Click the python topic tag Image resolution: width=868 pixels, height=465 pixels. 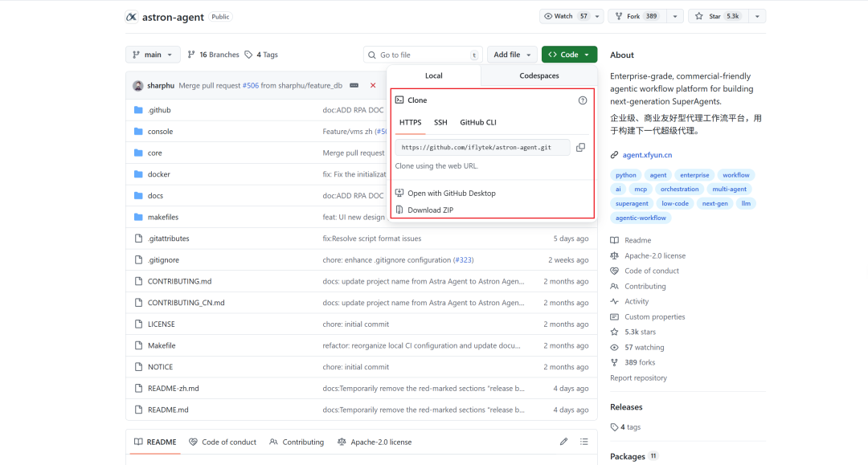[x=626, y=175]
